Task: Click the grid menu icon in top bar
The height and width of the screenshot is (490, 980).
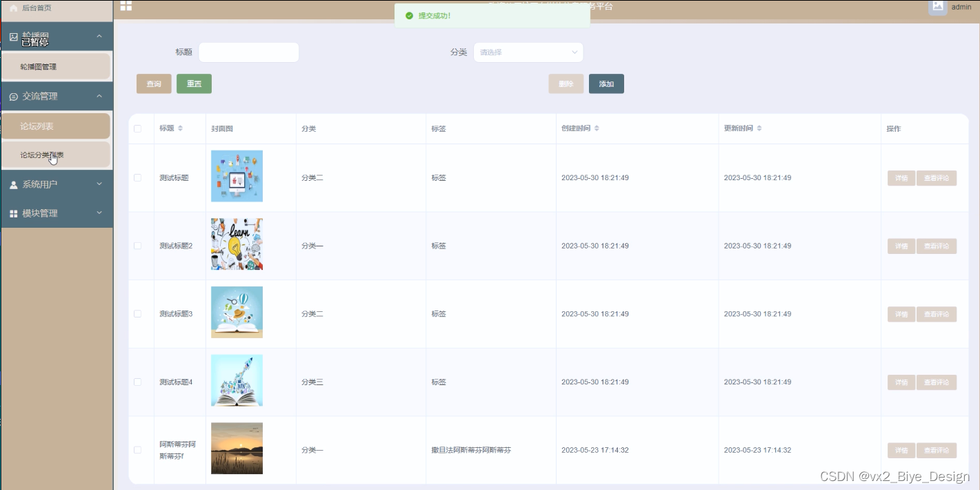Action: coord(126,6)
